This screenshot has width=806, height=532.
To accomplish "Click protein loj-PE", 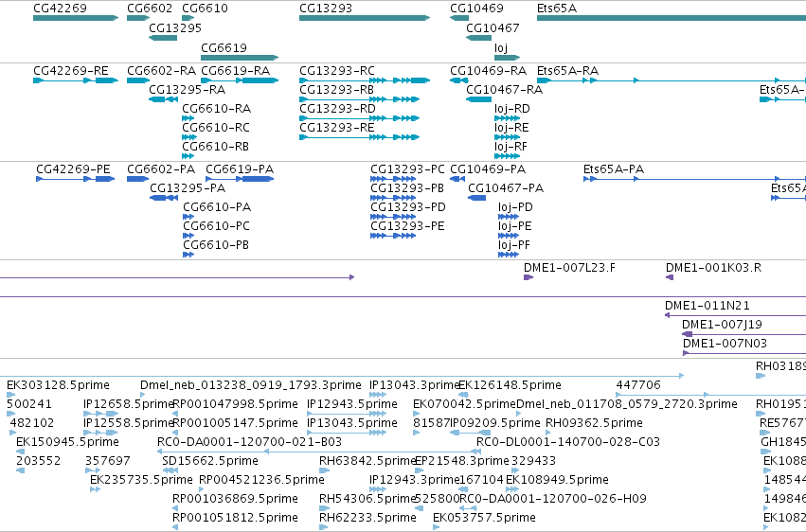I will pos(509,236).
